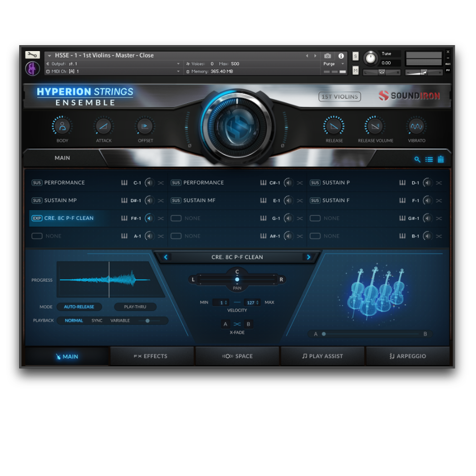Select previous articulation with left chevron

click(166, 257)
